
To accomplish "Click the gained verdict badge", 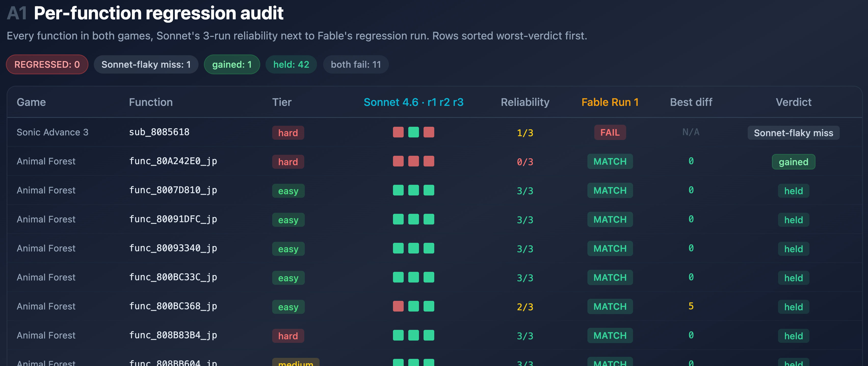I will pyautogui.click(x=794, y=161).
